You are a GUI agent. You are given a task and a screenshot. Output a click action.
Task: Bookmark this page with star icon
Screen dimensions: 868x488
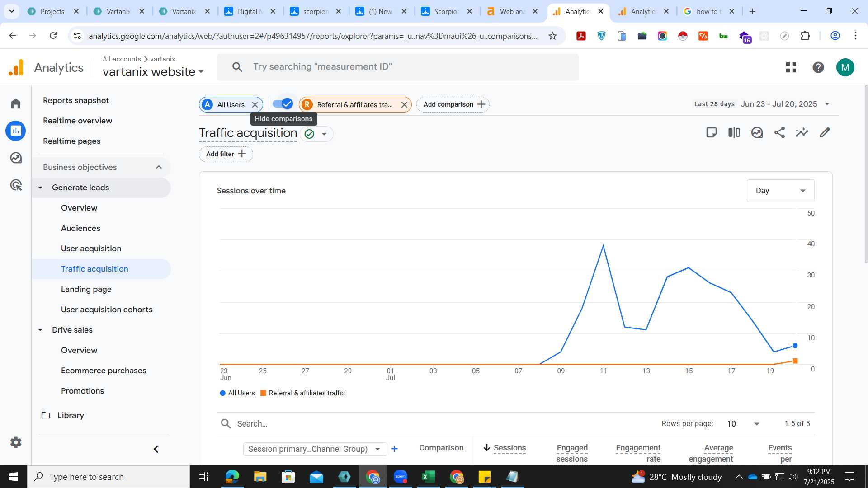pyautogui.click(x=552, y=36)
